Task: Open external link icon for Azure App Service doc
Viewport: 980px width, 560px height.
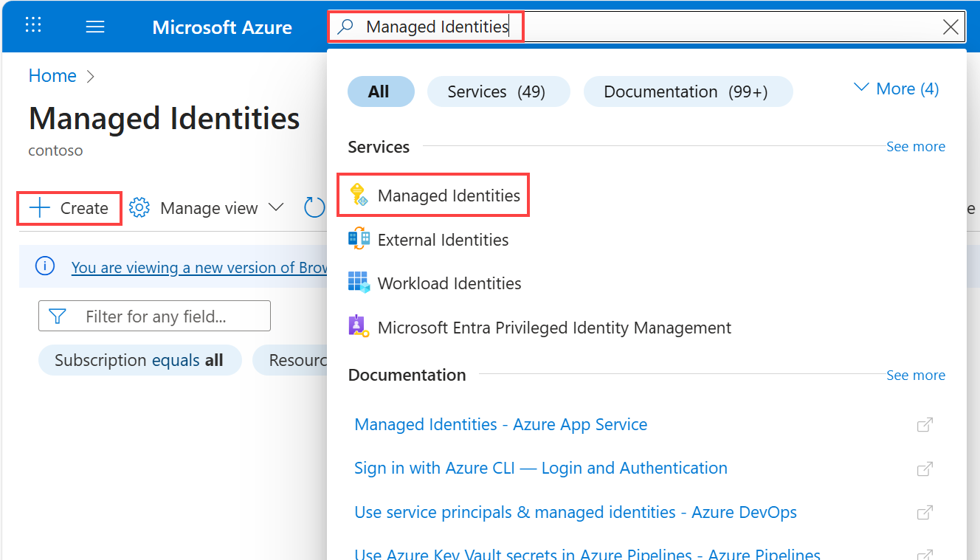Action: pyautogui.click(x=924, y=425)
